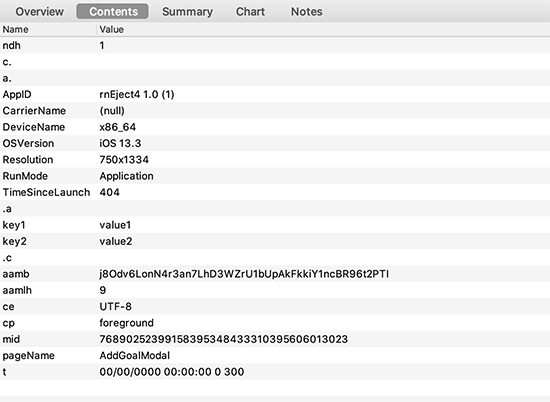Image resolution: width=550 pixels, height=402 pixels.
Task: Click the 'value2' cell
Action: click(x=116, y=241)
